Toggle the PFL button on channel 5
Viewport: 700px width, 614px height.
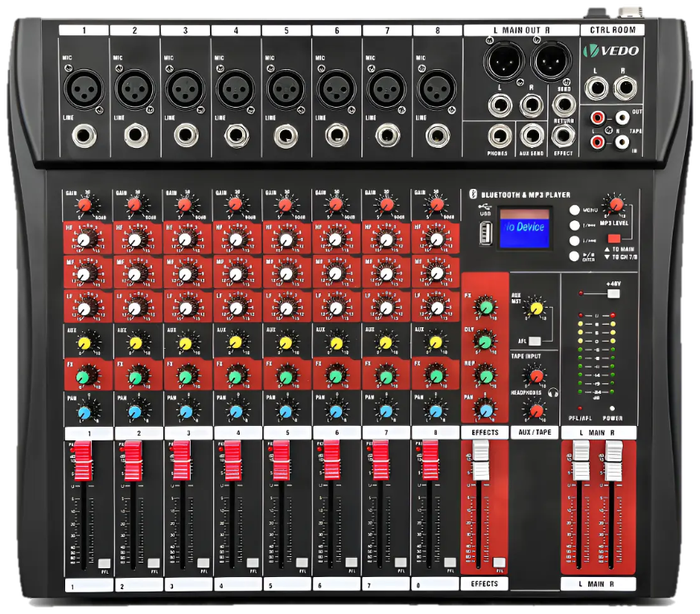pyautogui.click(x=302, y=562)
